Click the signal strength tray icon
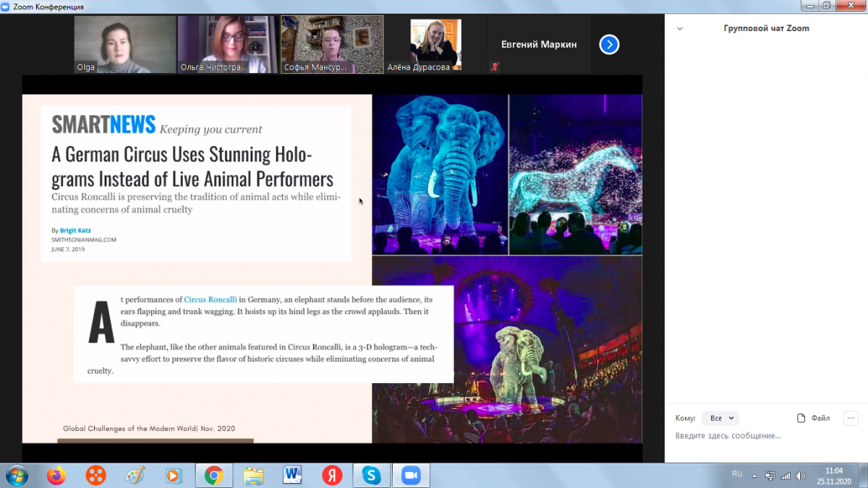The width and height of the screenshot is (868, 488). pyautogui.click(x=786, y=476)
